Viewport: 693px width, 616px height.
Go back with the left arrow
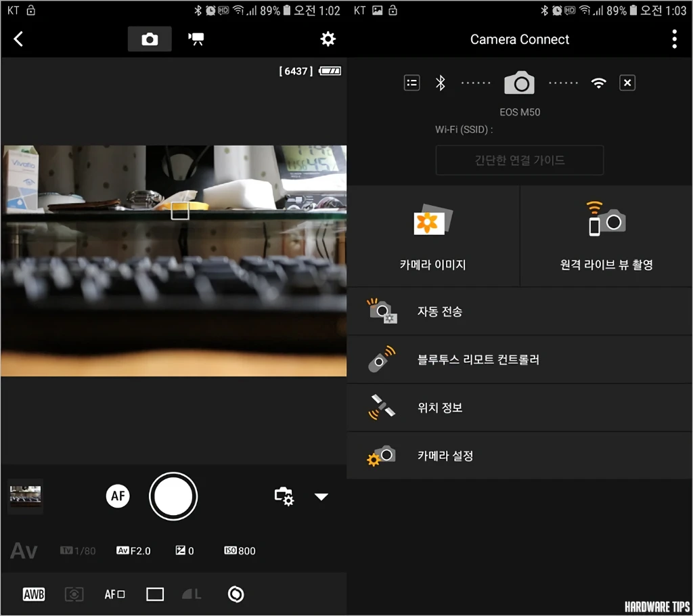click(x=18, y=39)
